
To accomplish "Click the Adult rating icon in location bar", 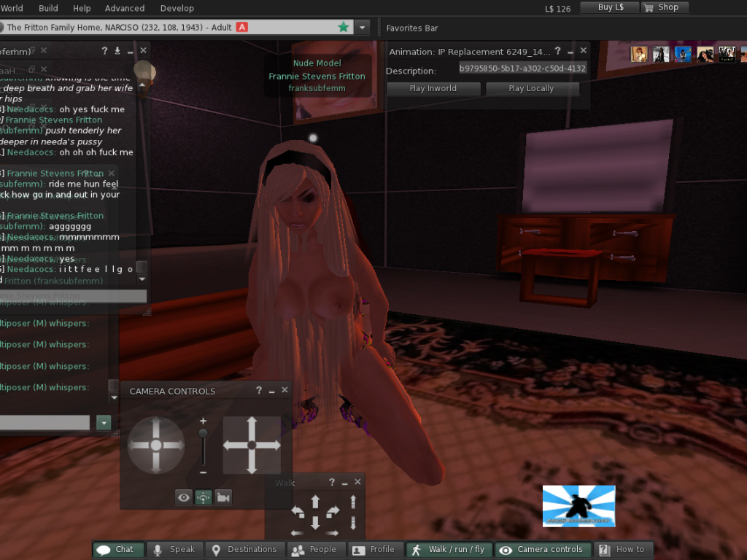I will [243, 27].
